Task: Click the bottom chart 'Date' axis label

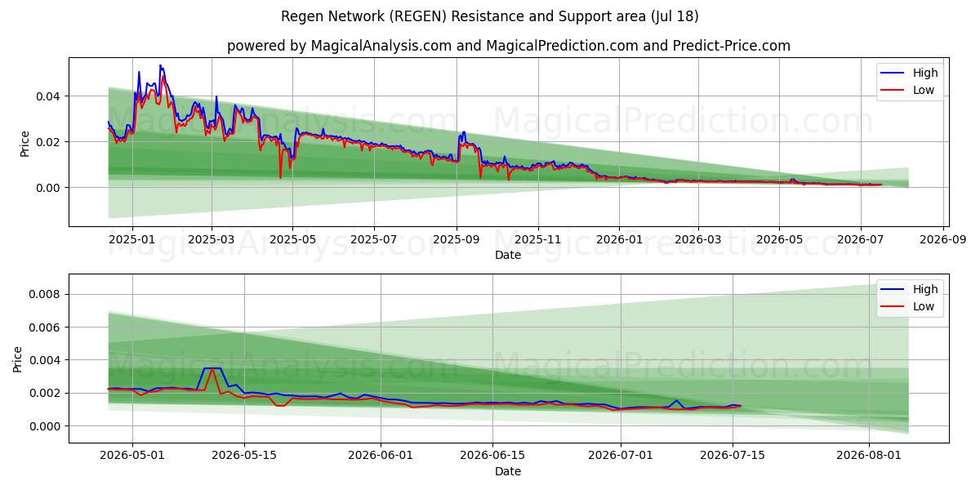Action: coord(508,472)
